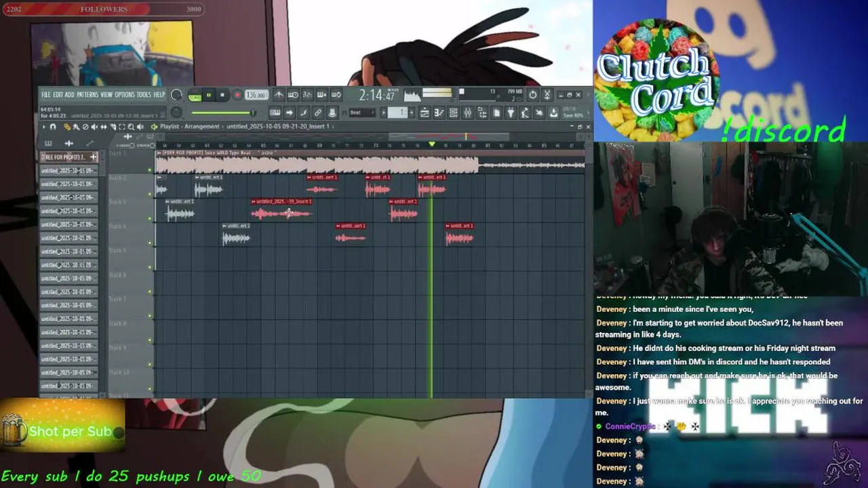Open the TOOLS menu
This screenshot has height=488, width=868.
144,95
